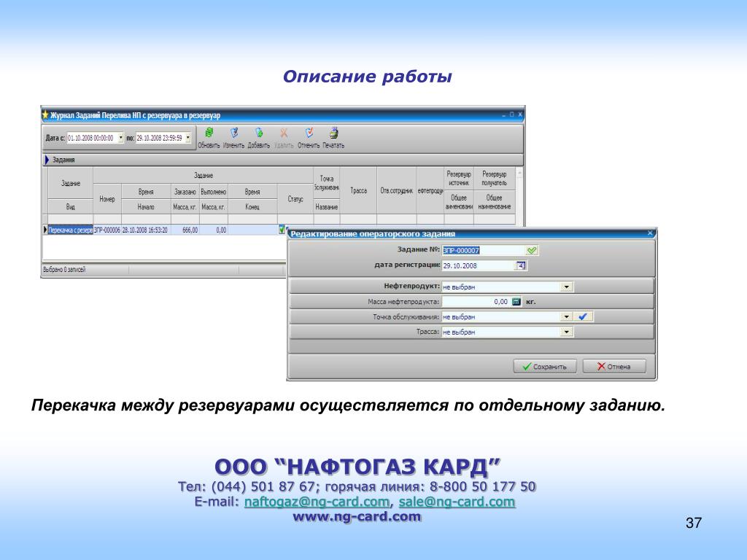Click the Выбрано 0 записей status text

pos(64,270)
